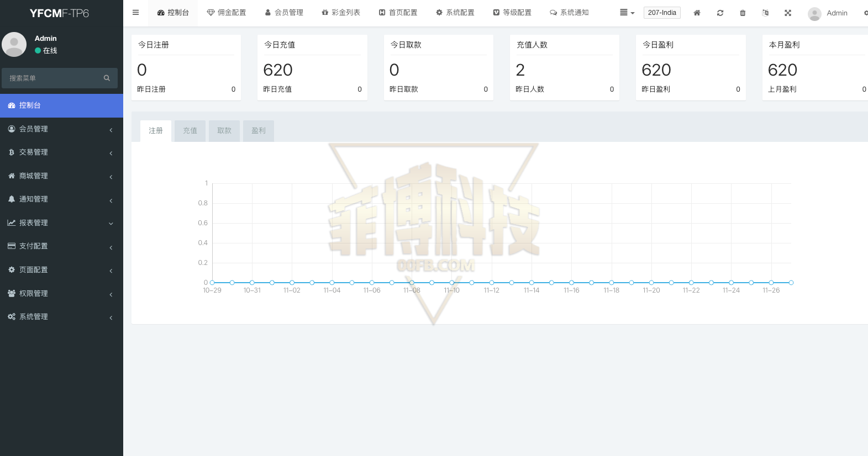Open the 系统通知 top tab
The image size is (868, 456).
point(569,13)
